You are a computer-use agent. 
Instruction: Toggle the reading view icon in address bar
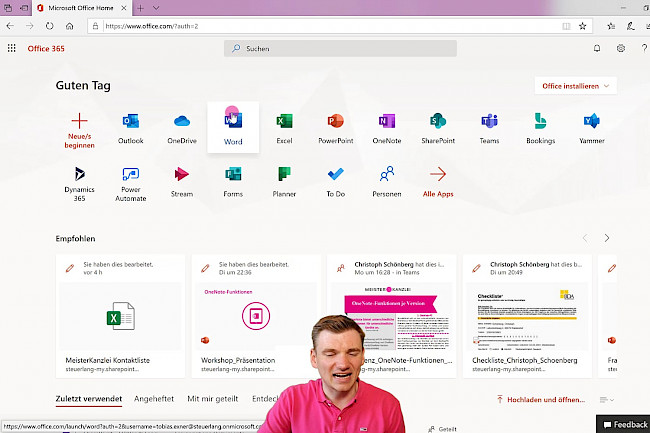click(x=566, y=26)
